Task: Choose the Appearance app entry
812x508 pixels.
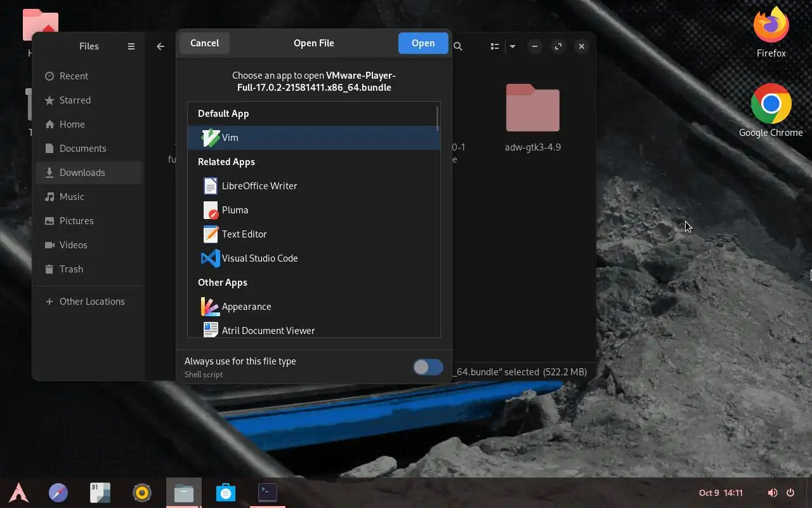Action: click(x=313, y=307)
